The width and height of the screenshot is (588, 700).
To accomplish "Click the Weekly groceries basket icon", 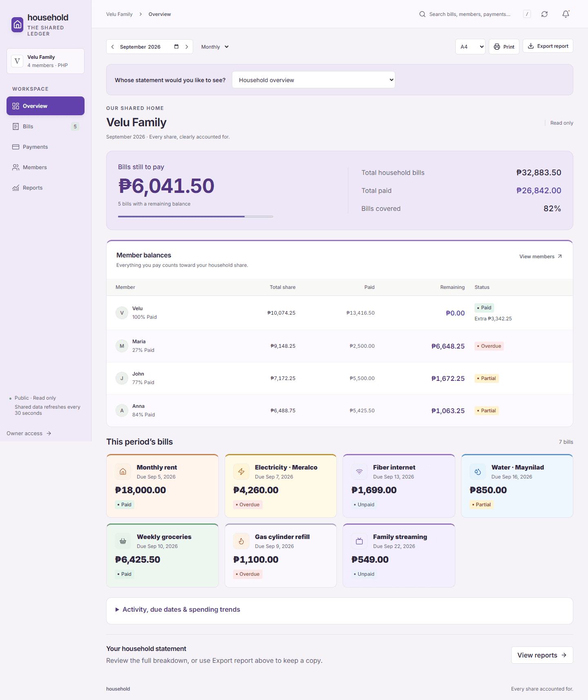I will click(x=123, y=541).
